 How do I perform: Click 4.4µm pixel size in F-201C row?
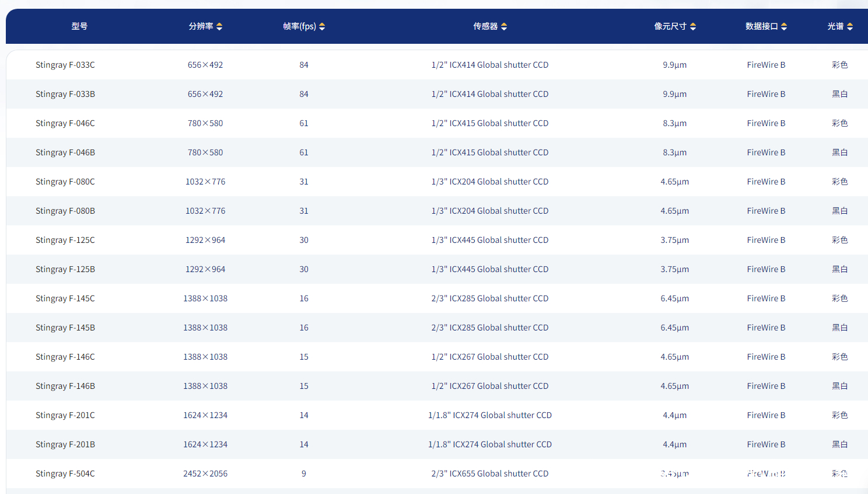pos(675,415)
